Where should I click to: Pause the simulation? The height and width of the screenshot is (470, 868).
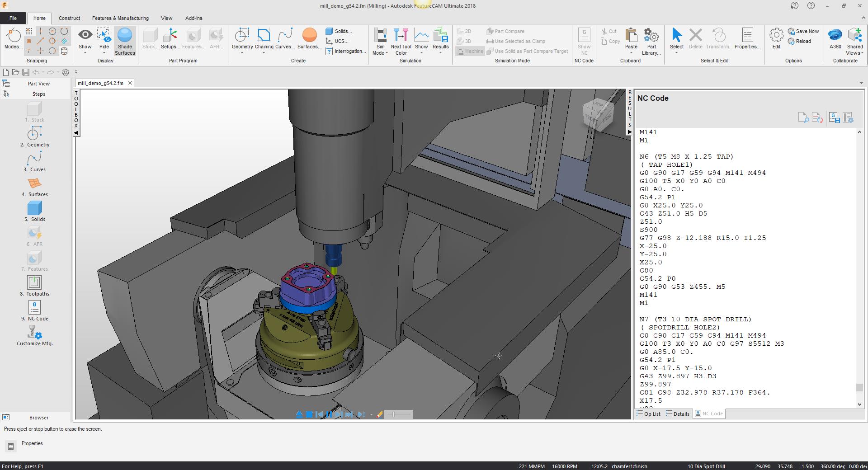tap(329, 414)
